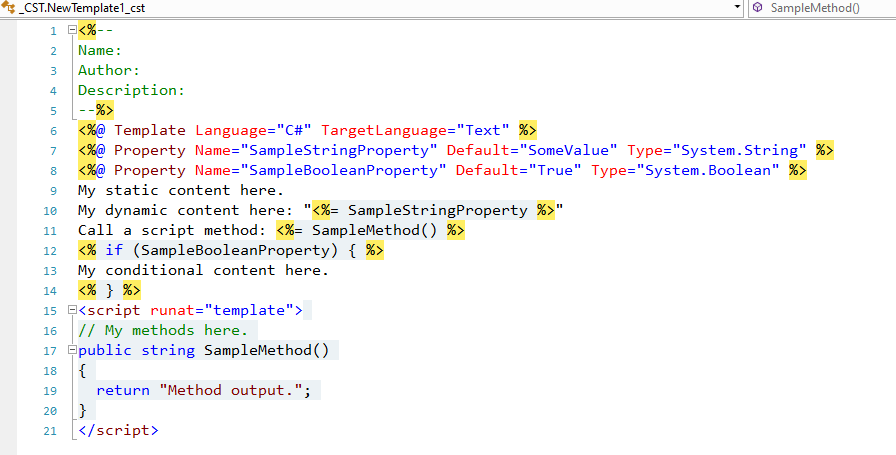Collapse the script block at line 15

[x=72, y=310]
